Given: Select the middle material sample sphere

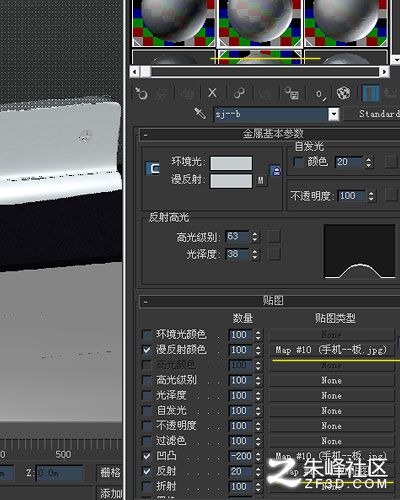Looking at the screenshot, I should pyautogui.click(x=260, y=22).
